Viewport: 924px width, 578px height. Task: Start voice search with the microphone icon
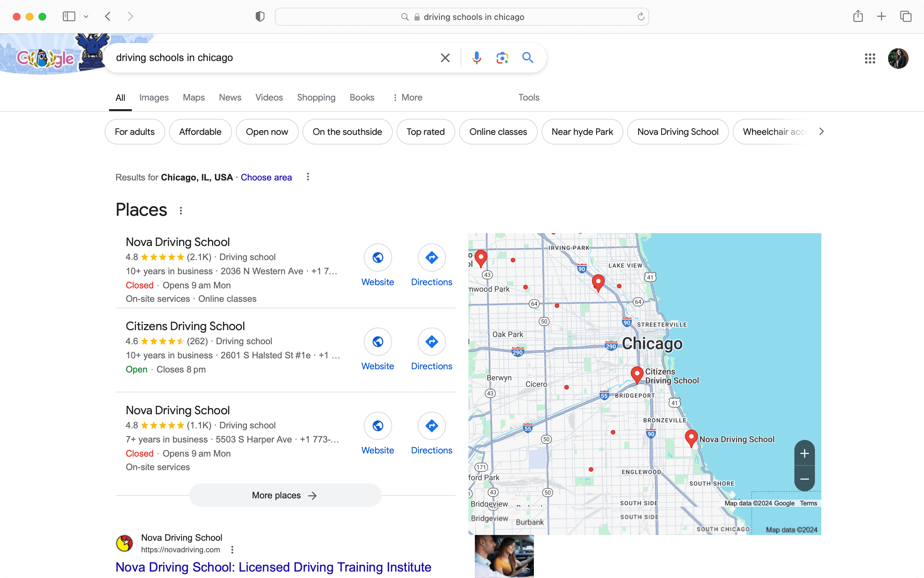(476, 58)
